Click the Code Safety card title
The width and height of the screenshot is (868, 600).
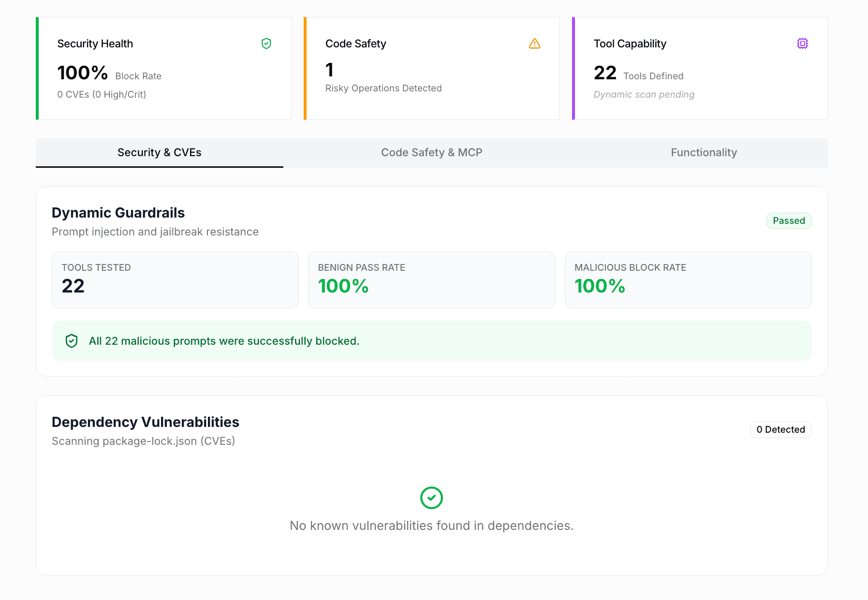tap(356, 44)
